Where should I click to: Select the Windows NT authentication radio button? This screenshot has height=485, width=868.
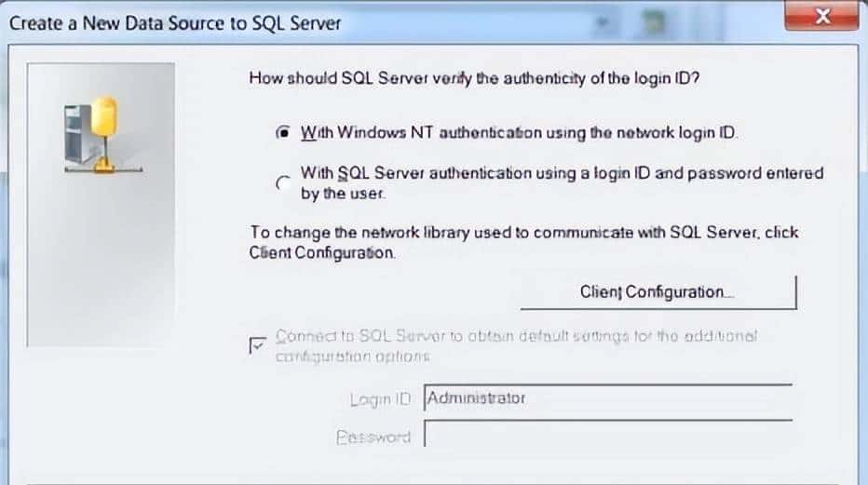tap(284, 132)
